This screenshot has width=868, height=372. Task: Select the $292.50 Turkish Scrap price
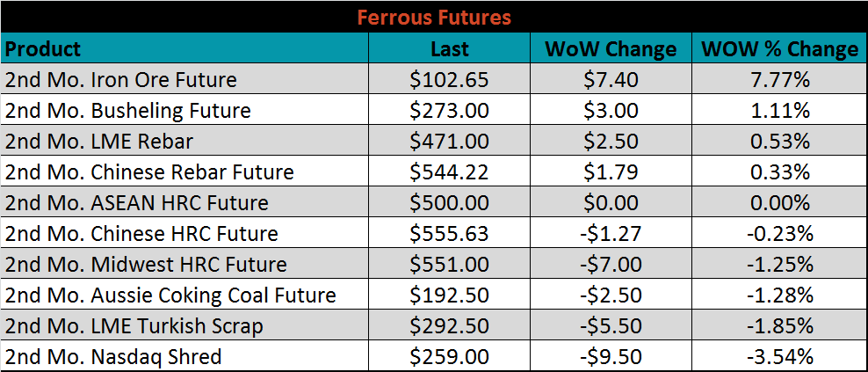point(450,326)
